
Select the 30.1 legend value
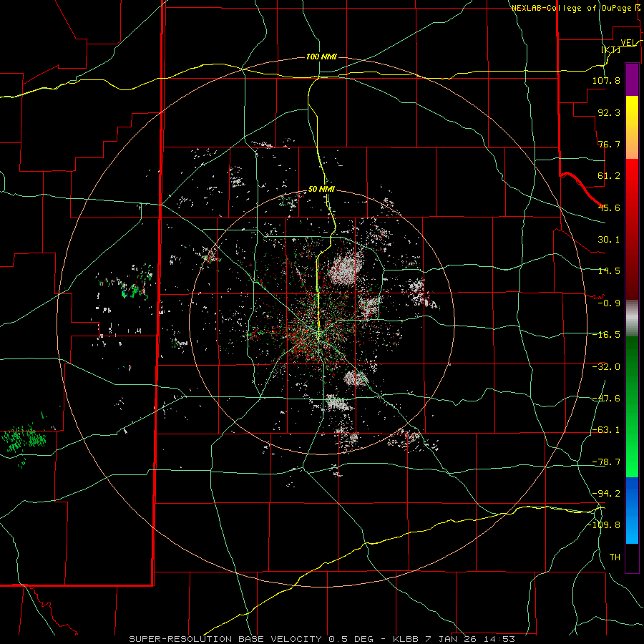[609, 240]
